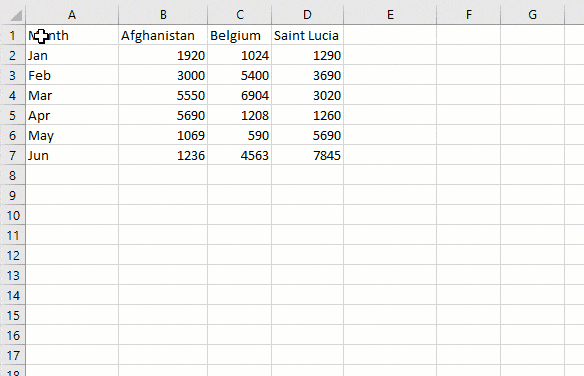The height and width of the screenshot is (376, 584).
Task: Click cell with value 3020
Action: coord(307,95)
